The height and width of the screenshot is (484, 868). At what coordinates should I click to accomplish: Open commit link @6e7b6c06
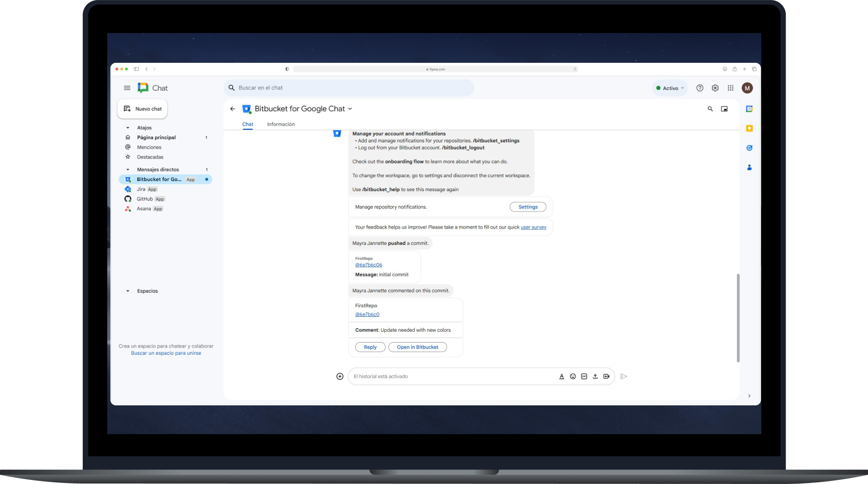click(368, 265)
